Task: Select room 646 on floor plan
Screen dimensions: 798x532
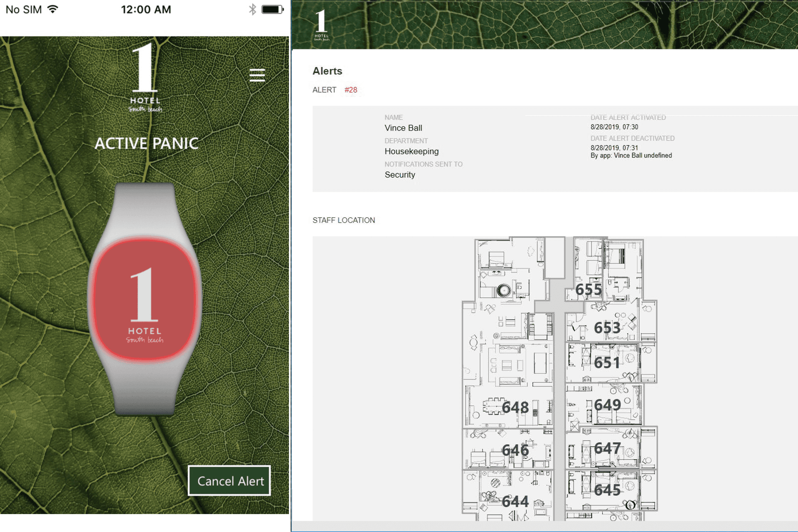Action: pyautogui.click(x=515, y=450)
